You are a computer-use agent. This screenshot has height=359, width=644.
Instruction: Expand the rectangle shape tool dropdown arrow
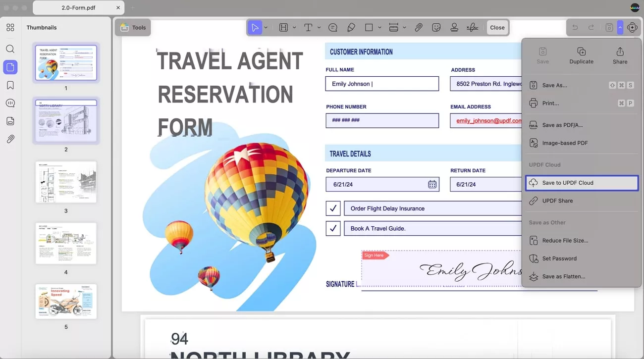(x=380, y=28)
